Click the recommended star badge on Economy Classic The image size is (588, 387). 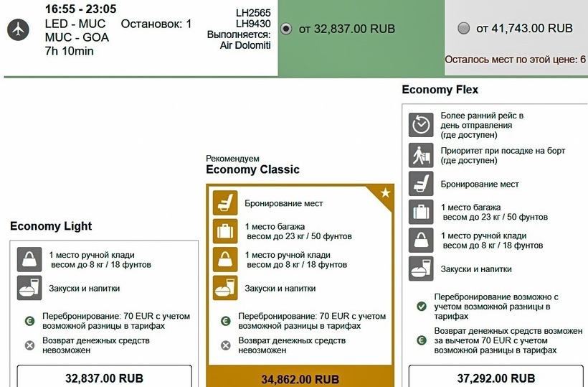pos(384,194)
